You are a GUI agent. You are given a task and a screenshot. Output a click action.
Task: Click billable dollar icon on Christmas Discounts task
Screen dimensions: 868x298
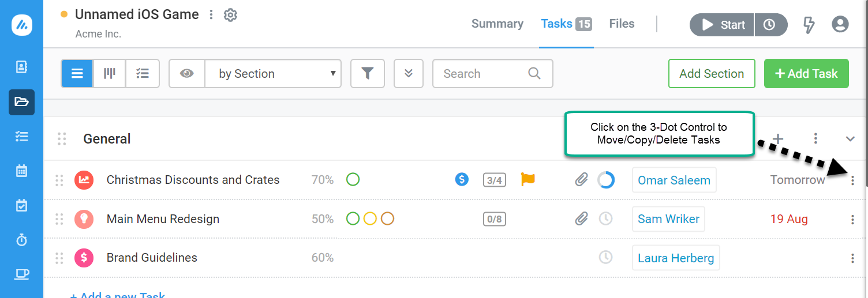462,179
